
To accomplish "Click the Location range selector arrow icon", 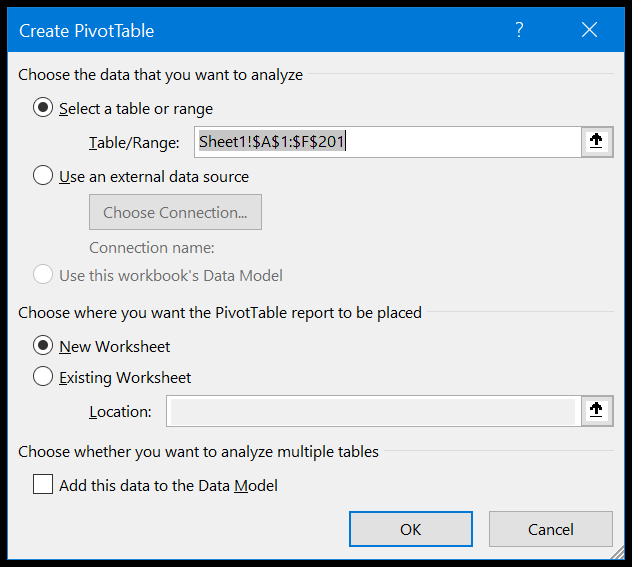I will coord(597,411).
